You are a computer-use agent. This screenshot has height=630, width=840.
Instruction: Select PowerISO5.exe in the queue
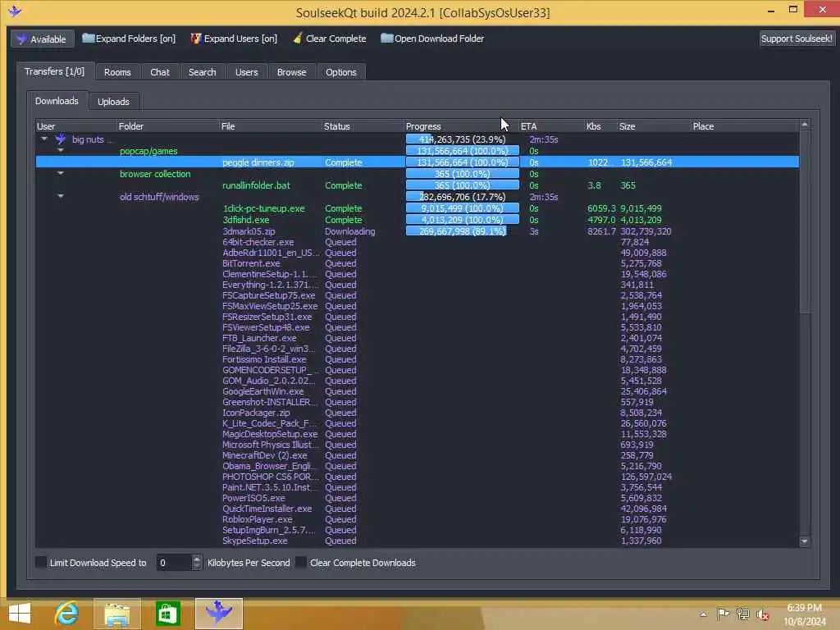[x=253, y=498]
